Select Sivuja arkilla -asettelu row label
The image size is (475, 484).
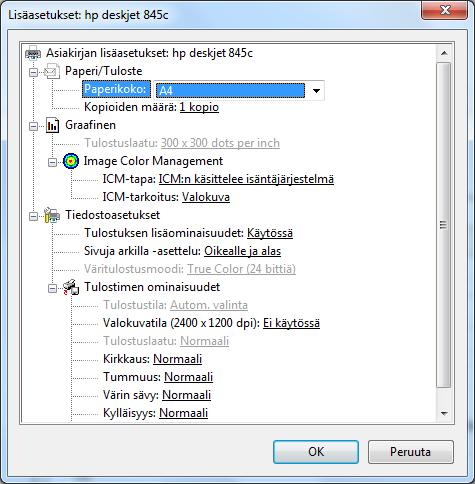click(142, 251)
